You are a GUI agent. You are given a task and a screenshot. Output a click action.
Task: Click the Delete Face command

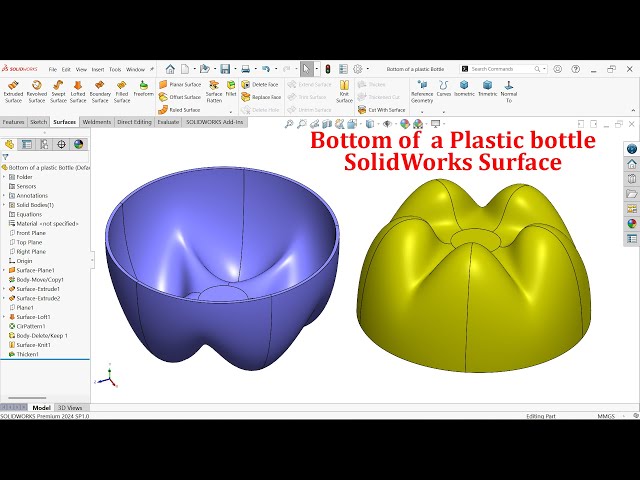pos(260,84)
